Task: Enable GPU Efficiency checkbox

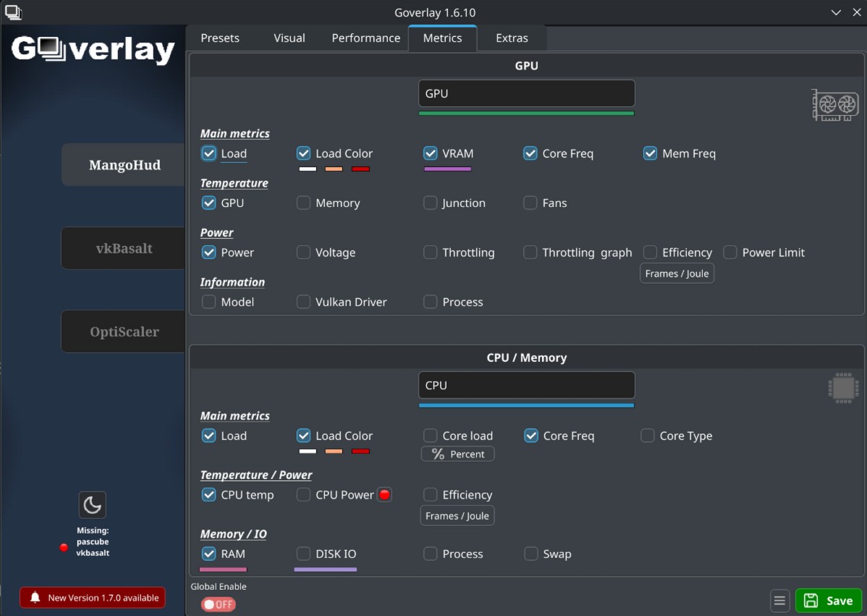Action: [x=650, y=252]
